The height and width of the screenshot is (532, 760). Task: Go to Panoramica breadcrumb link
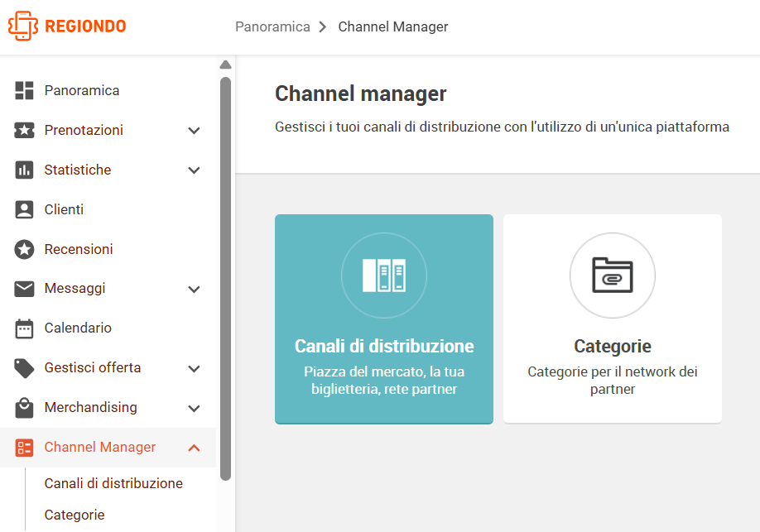tap(272, 26)
